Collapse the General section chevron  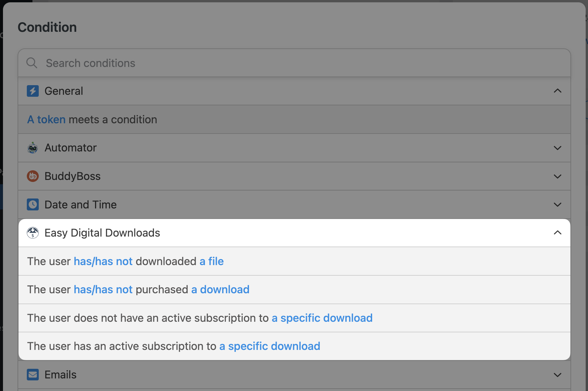[x=558, y=91]
